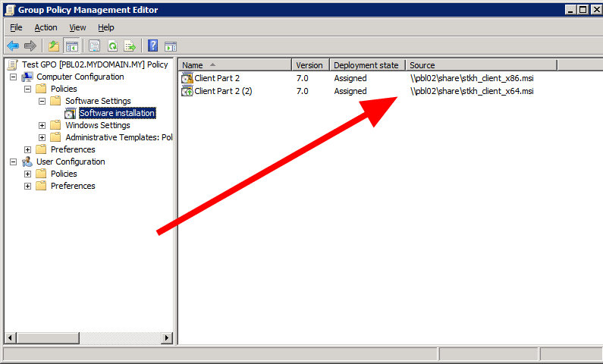The height and width of the screenshot is (364, 603).
Task: Sort list by Name column header
Action: coord(235,65)
